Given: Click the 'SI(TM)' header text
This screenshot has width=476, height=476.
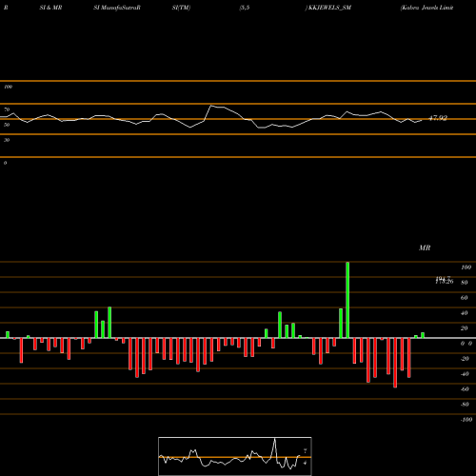Looking at the screenshot, I should click(181, 8).
